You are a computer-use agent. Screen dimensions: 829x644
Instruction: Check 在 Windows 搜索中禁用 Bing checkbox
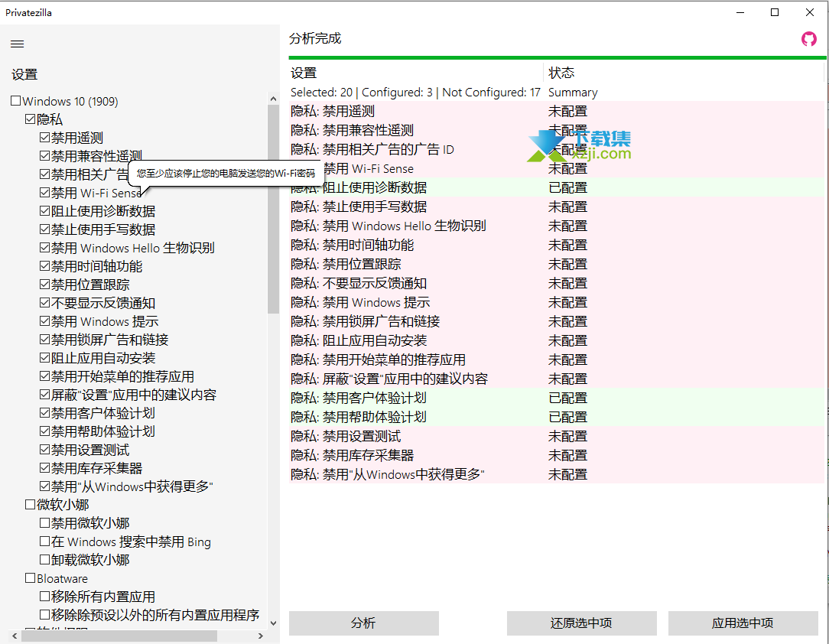pyautogui.click(x=45, y=542)
